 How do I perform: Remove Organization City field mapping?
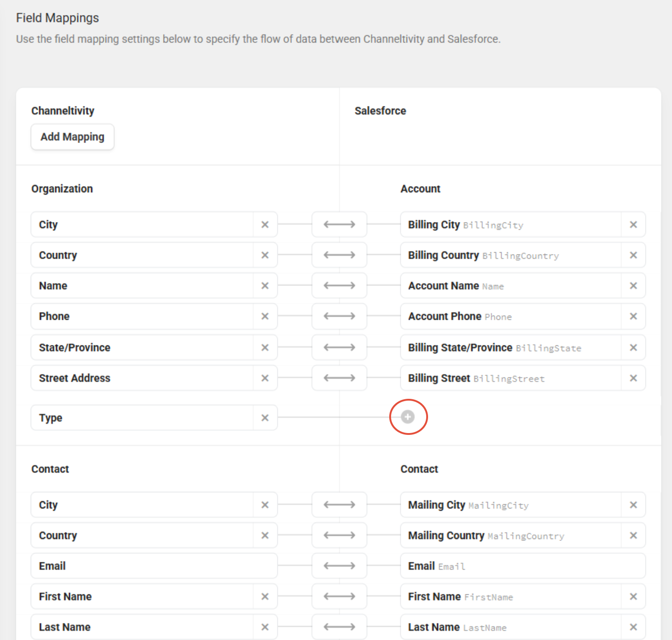pyautogui.click(x=265, y=224)
